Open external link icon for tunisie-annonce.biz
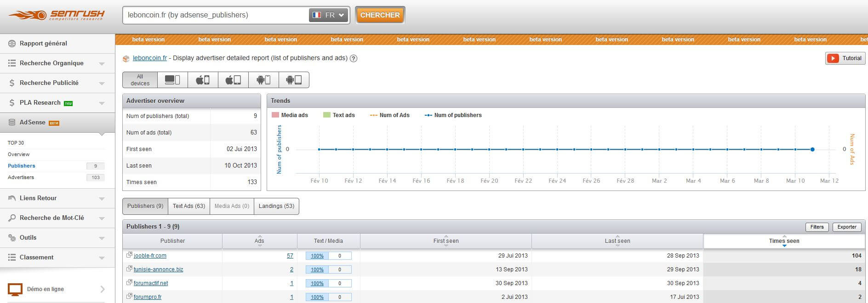The height and width of the screenshot is (303, 868). click(x=129, y=269)
